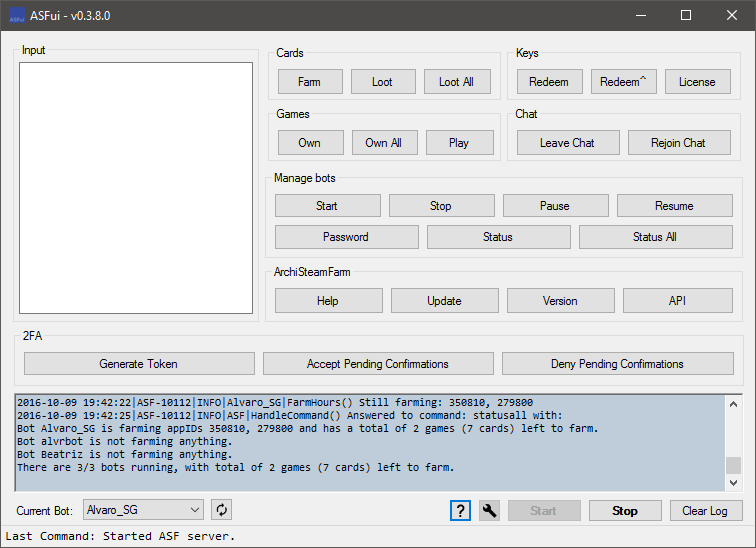Viewport: 756px width, 548px height.
Task: Maximize the ASFui window
Action: click(686, 15)
